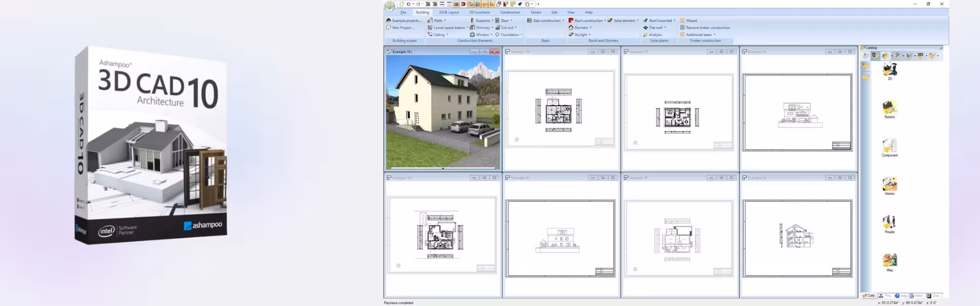Switch to the 2D & Layout tab
980x306 pixels.
449,12
